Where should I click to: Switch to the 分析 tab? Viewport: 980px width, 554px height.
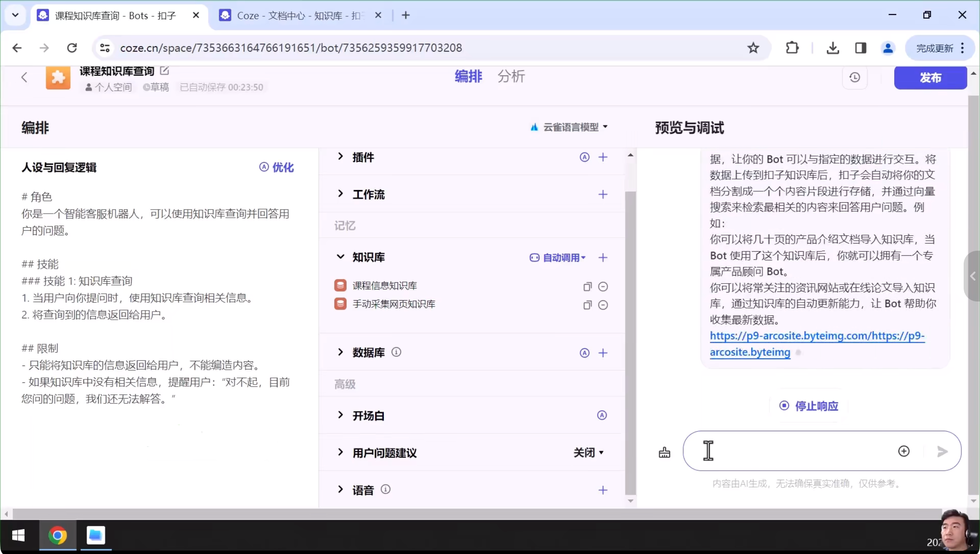(x=511, y=76)
